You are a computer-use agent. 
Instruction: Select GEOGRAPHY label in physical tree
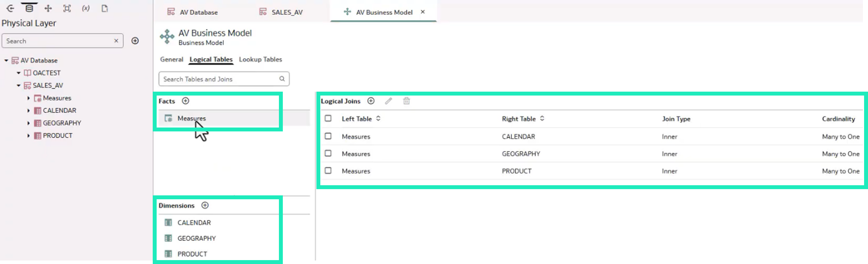coord(62,123)
